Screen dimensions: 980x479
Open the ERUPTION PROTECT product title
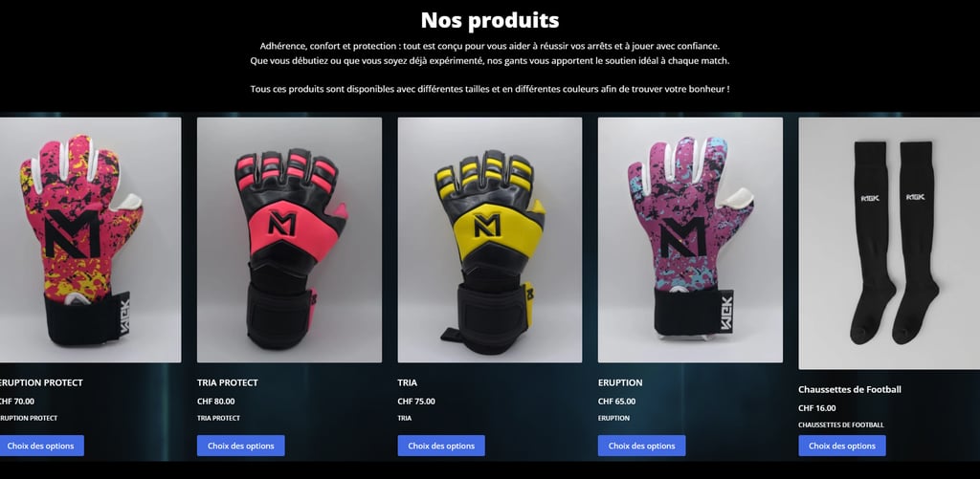(x=41, y=382)
